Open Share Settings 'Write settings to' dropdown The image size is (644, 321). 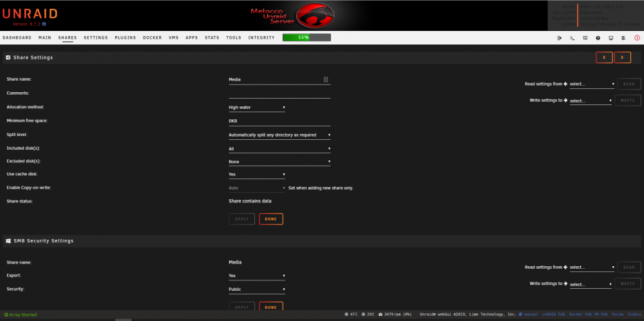point(591,101)
